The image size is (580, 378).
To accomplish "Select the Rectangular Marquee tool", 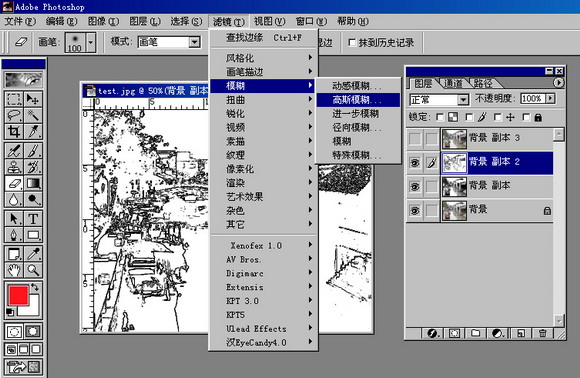I will tap(14, 99).
